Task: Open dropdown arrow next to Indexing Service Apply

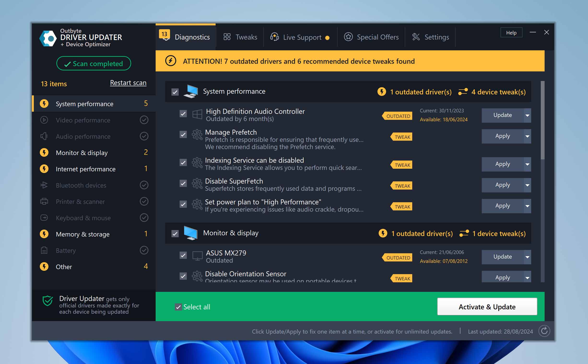Action: (527, 164)
